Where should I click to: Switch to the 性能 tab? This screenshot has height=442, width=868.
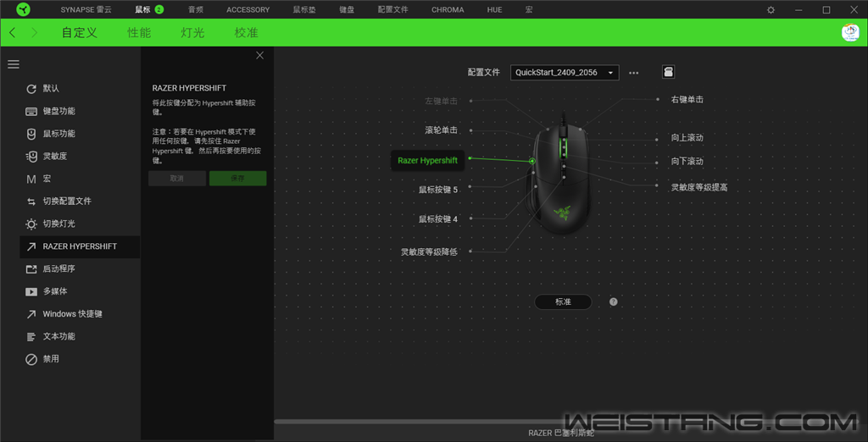(x=139, y=33)
